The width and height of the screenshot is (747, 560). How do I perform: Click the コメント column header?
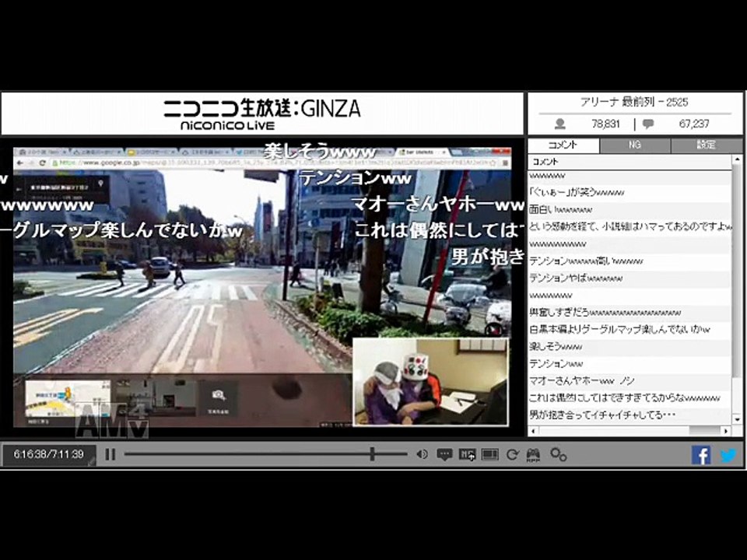point(630,162)
